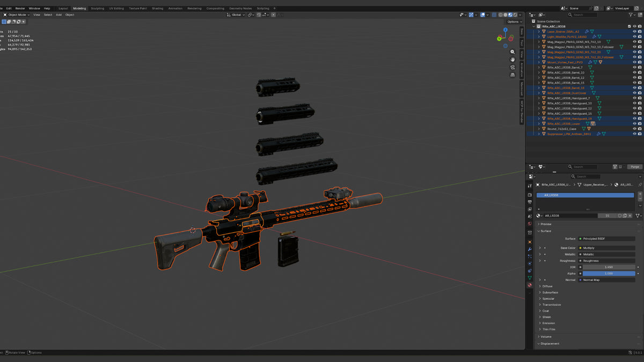Click the pan hand icon in viewport
The image size is (644, 362).
(513, 60)
